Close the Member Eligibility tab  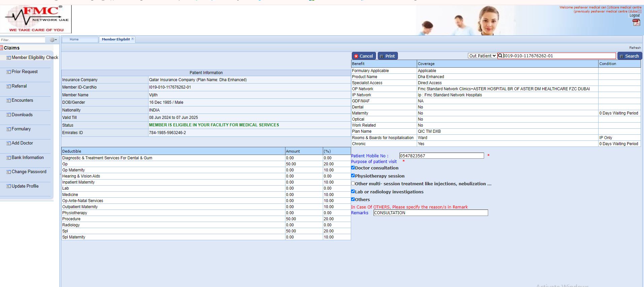coord(133,39)
